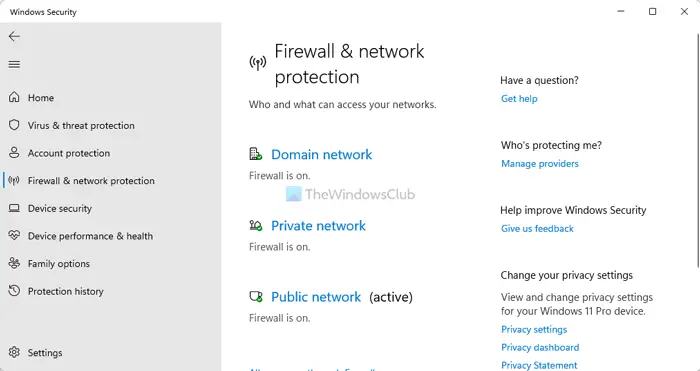Click the Settings gear icon
700x371 pixels.
(14, 352)
